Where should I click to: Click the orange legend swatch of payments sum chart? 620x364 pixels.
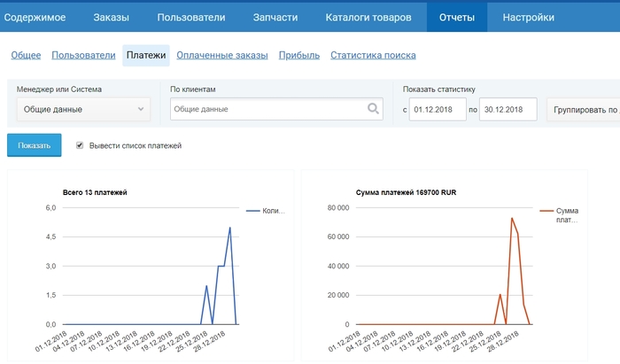(545, 211)
